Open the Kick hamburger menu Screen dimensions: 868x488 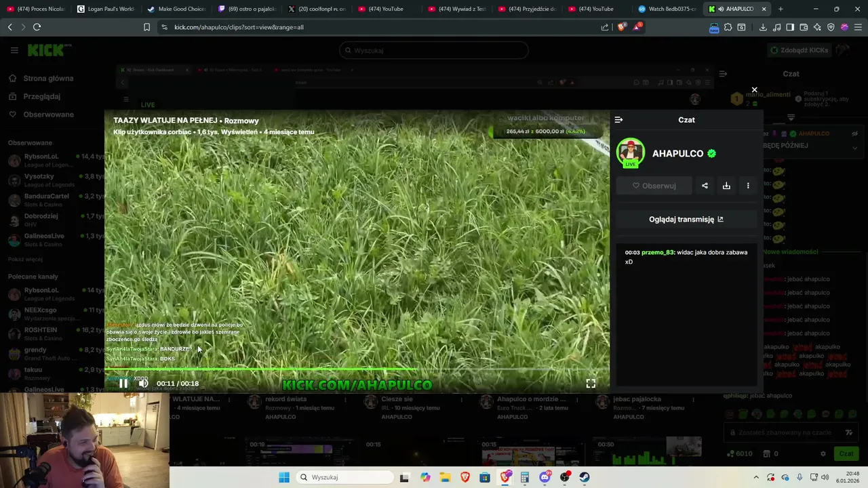point(14,50)
